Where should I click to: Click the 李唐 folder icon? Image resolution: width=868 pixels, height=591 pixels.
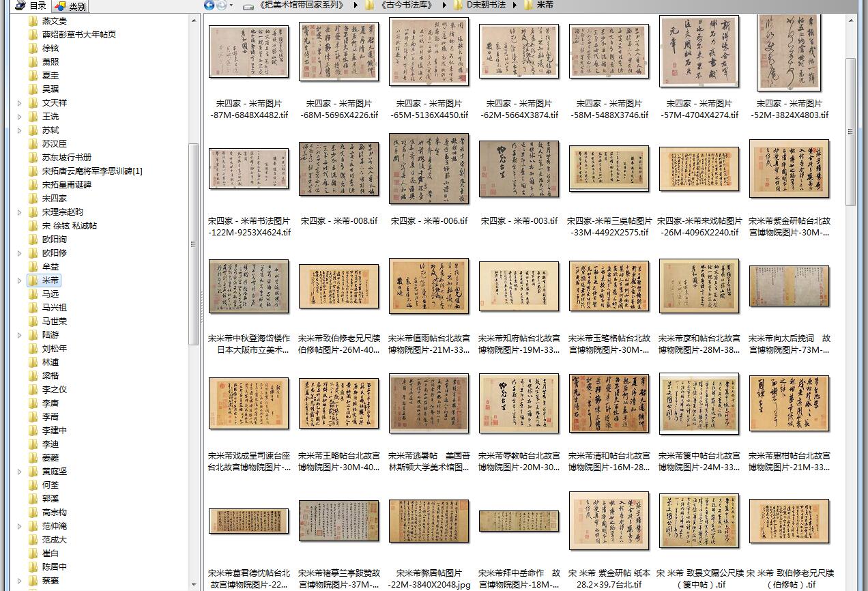pyautogui.click(x=33, y=403)
